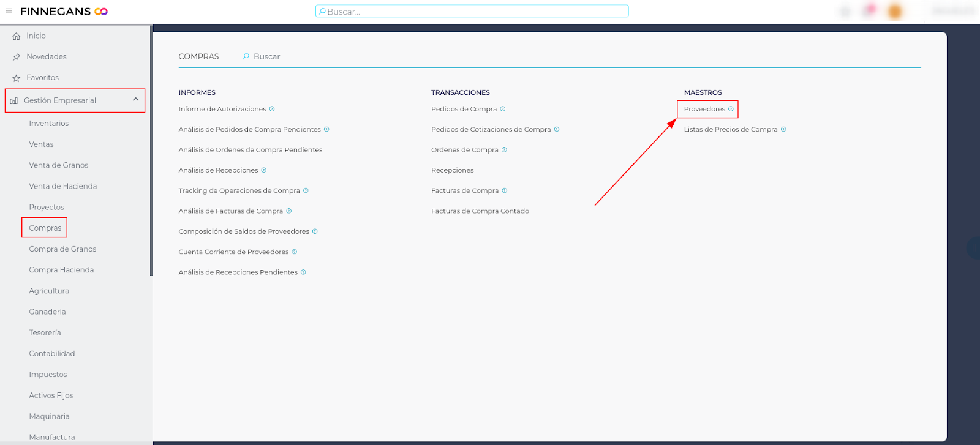Click the top Buscar search field
The height and width of the screenshot is (445, 980).
click(x=472, y=11)
